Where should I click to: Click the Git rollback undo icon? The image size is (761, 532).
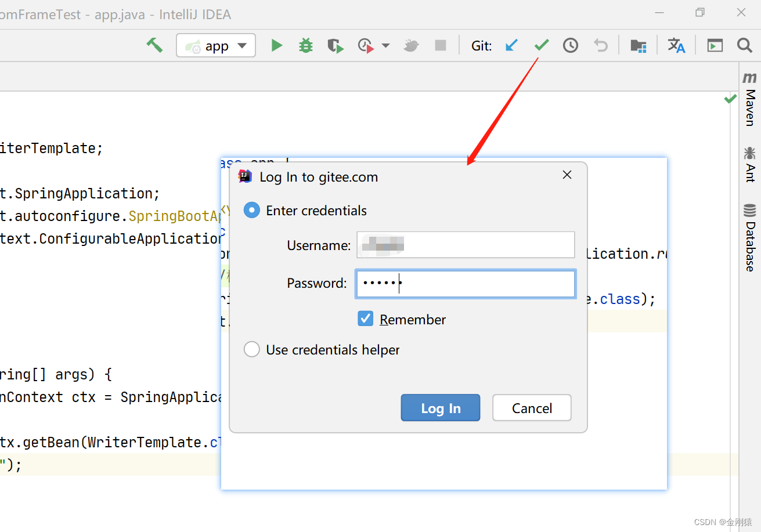pyautogui.click(x=601, y=45)
